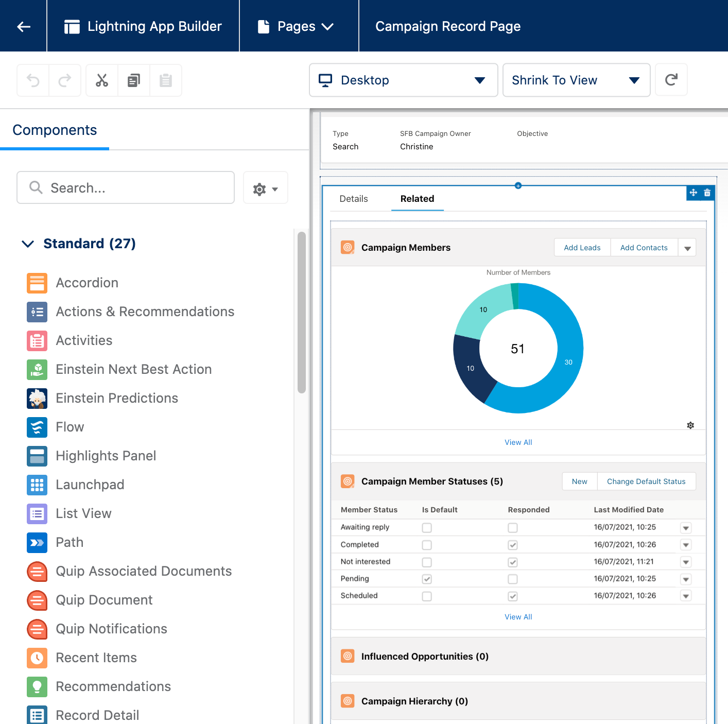This screenshot has width=728, height=724.
Task: Switch to the Details tab
Action: click(354, 199)
